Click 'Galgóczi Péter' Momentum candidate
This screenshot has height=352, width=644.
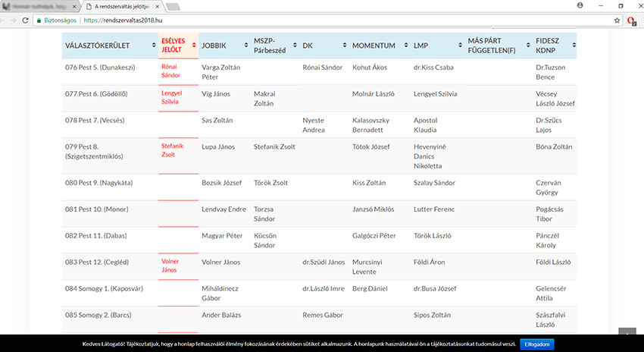(x=374, y=236)
